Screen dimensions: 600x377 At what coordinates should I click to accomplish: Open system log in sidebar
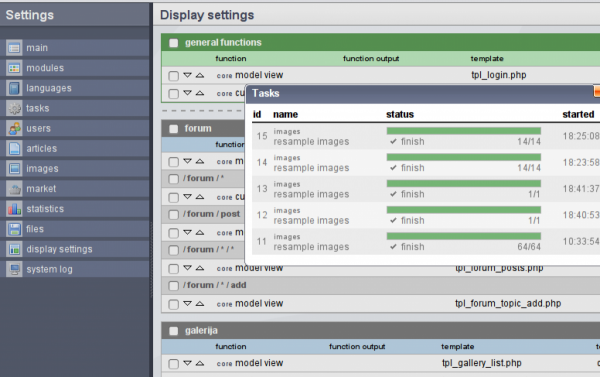(49, 269)
